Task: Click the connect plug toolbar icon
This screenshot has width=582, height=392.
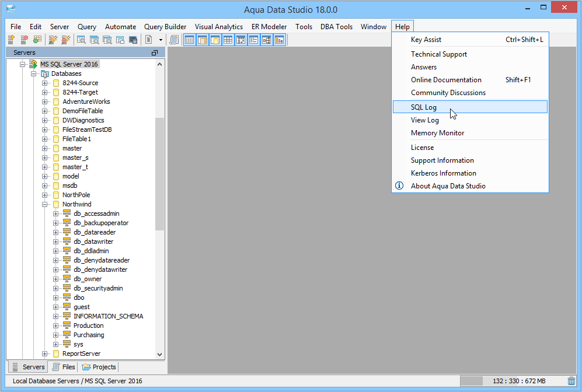Action: tap(53, 40)
